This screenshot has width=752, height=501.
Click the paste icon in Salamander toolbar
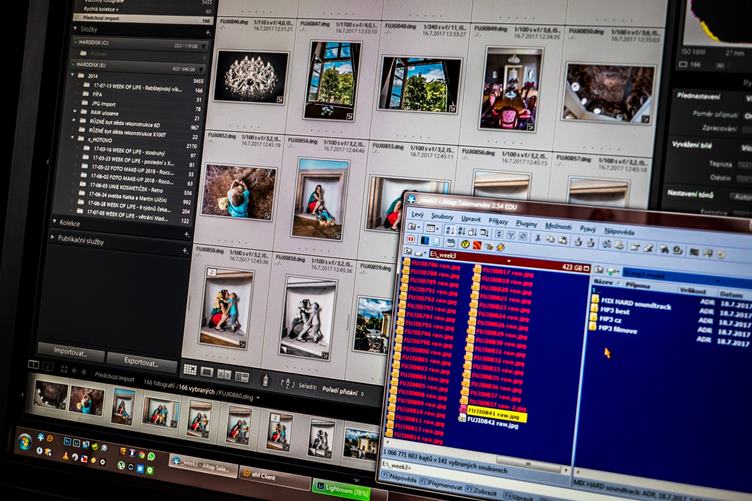coord(563,239)
